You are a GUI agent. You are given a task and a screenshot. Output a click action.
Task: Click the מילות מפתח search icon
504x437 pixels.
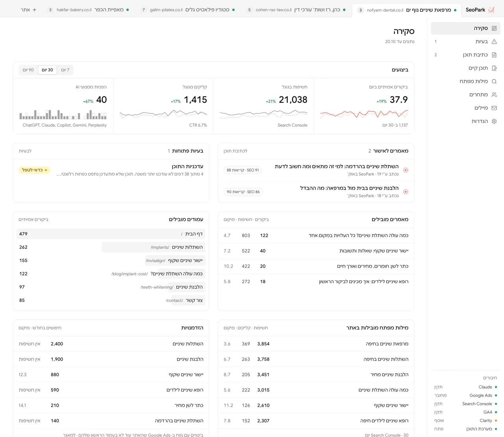click(494, 81)
